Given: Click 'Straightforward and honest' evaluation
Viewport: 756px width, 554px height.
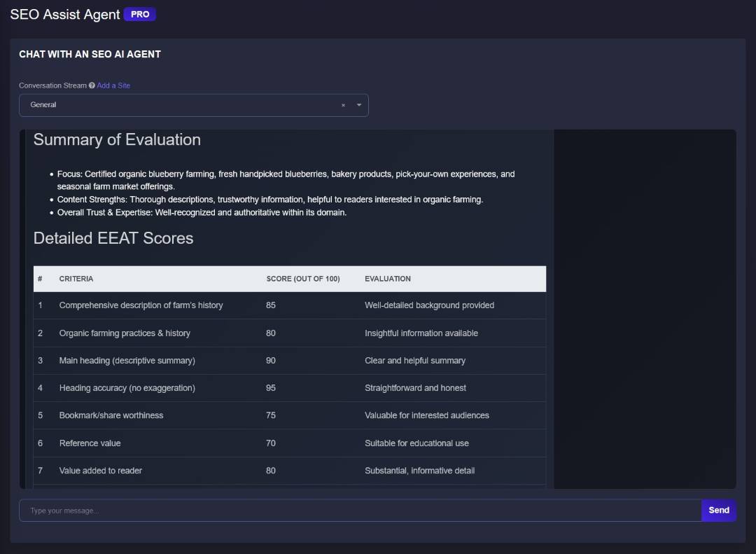Looking at the screenshot, I should pos(415,388).
